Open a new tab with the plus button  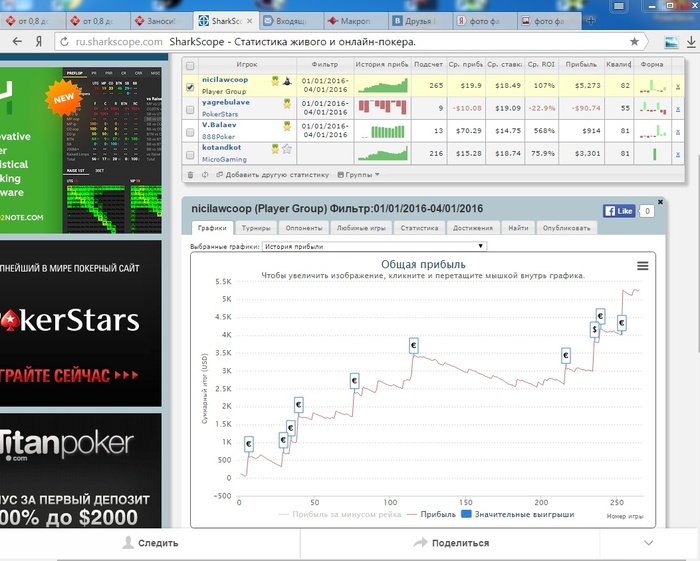click(x=591, y=21)
